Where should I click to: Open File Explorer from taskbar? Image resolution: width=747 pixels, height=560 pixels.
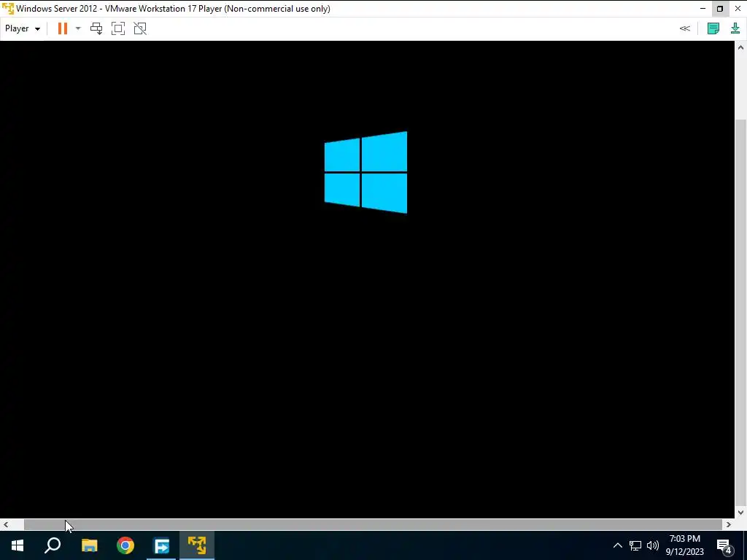tap(89, 545)
